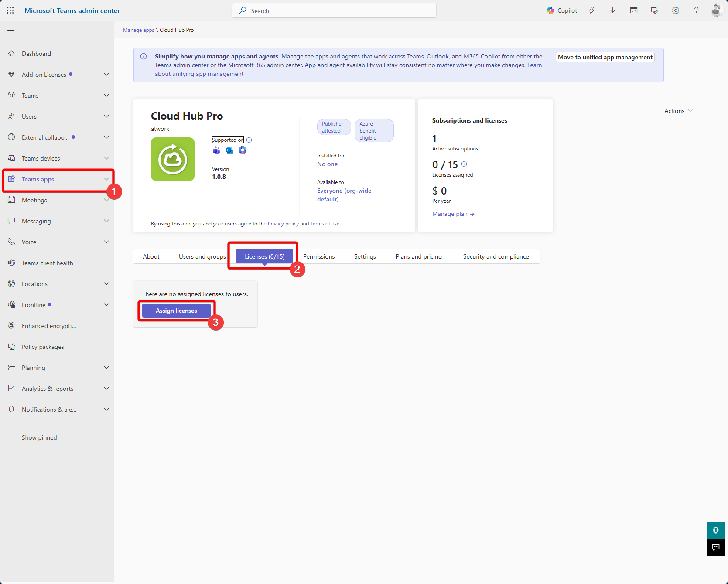This screenshot has width=728, height=584.
Task: Open the user profile avatar
Action: [717, 10]
